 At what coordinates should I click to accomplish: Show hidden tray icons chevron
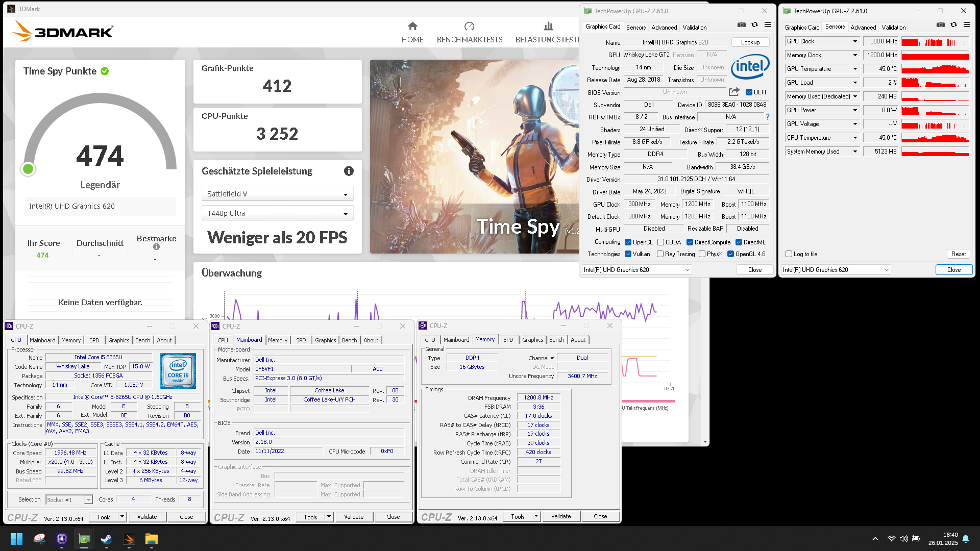(875, 539)
